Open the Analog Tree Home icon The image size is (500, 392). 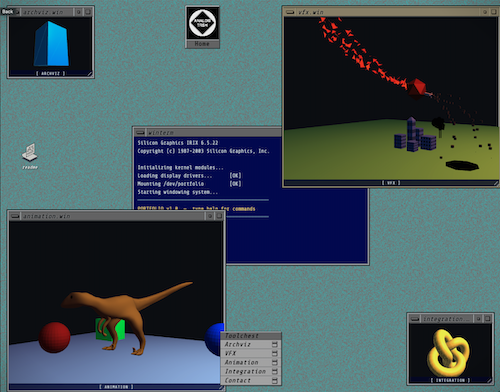tap(202, 27)
